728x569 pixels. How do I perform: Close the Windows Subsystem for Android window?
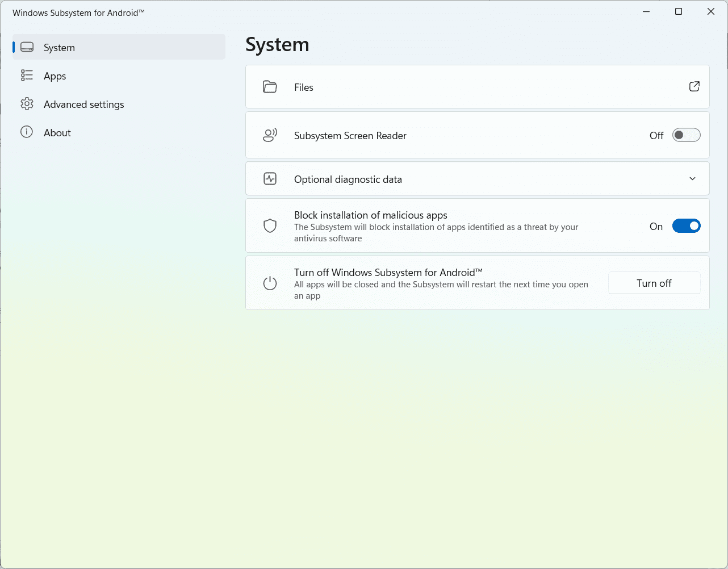tap(711, 11)
